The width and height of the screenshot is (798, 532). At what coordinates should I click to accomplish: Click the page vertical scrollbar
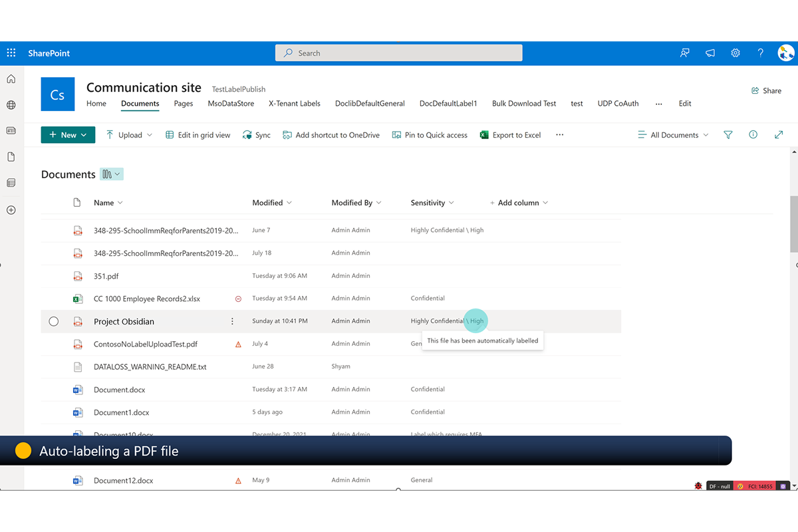click(794, 224)
